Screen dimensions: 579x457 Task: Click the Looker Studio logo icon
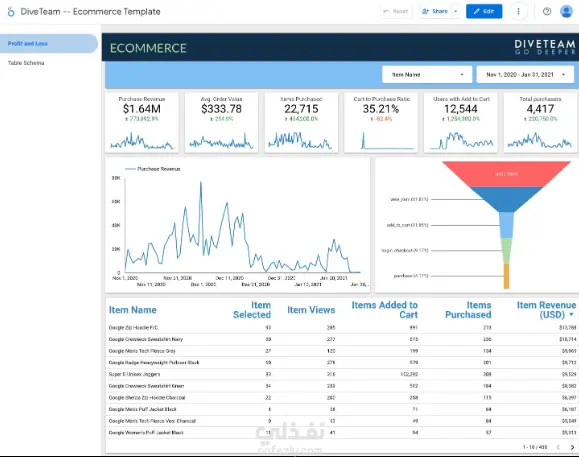tap(11, 12)
